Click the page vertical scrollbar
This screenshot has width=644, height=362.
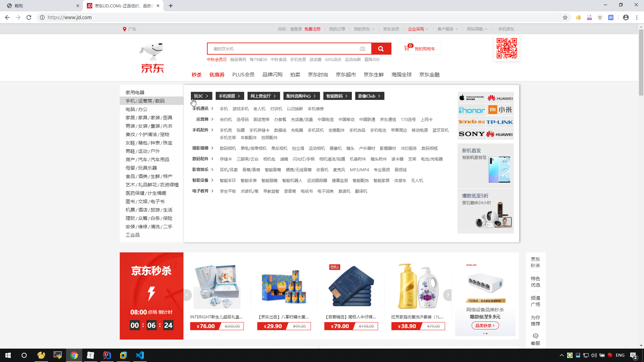[641, 62]
